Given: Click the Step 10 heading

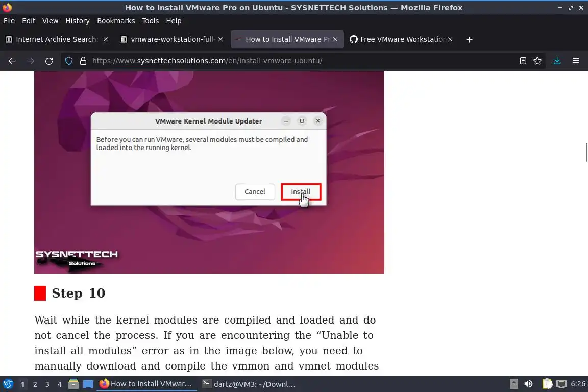Looking at the screenshot, I should tap(79, 293).
